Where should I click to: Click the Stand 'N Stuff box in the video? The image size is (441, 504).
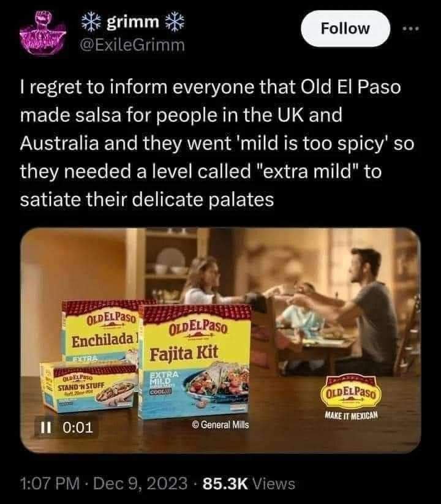click(89, 386)
